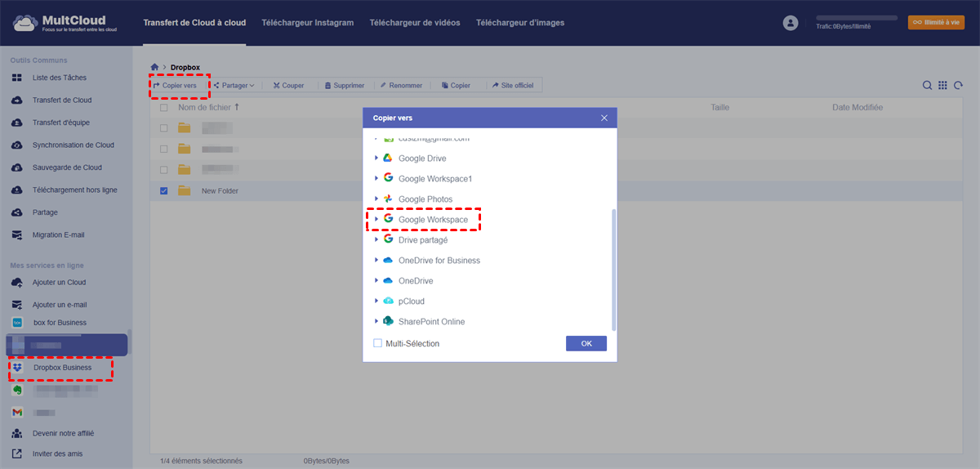Click the user profile avatar
Viewport: 980px width, 469px height.
point(790,23)
